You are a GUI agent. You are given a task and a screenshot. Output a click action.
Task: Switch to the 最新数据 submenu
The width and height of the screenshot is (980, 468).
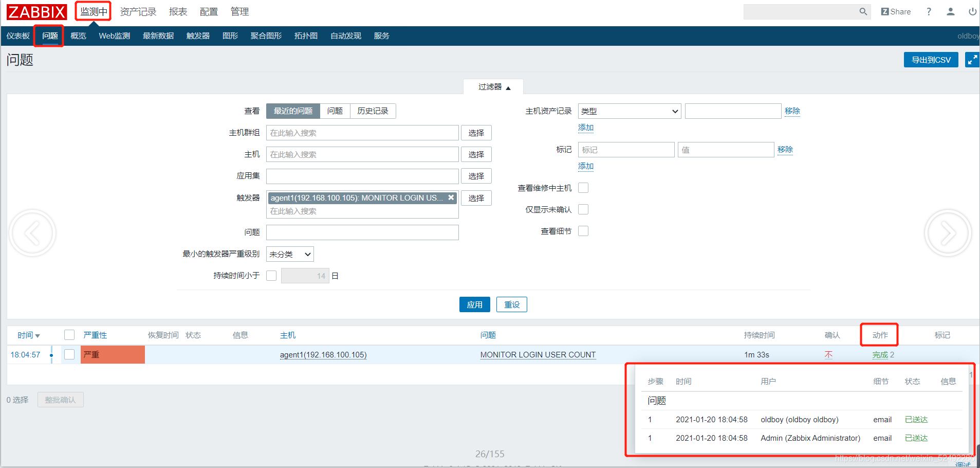click(x=158, y=35)
